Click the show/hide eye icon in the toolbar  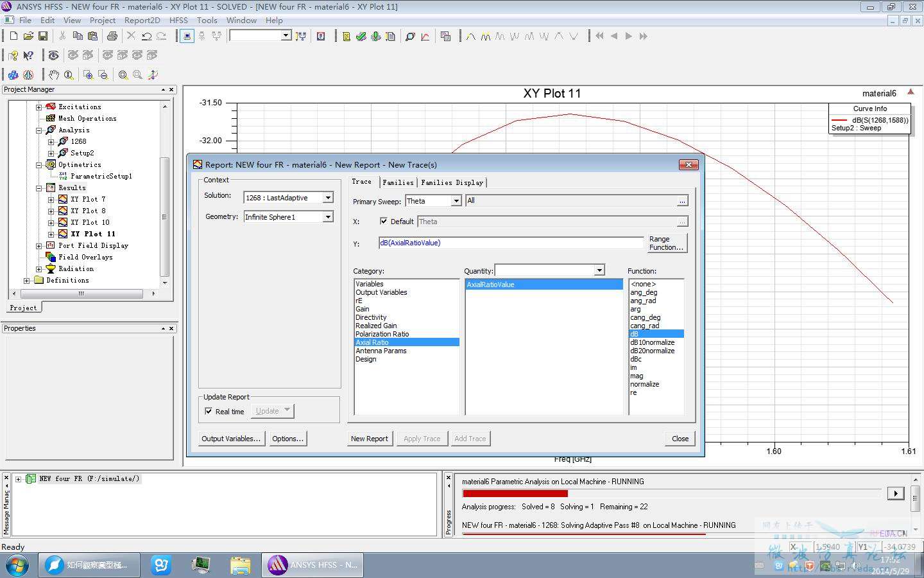[54, 55]
